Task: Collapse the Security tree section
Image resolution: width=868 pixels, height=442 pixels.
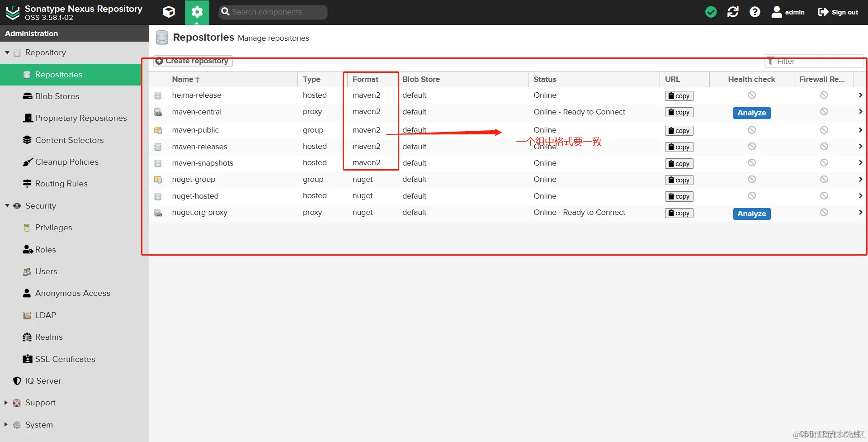Action: [7, 206]
